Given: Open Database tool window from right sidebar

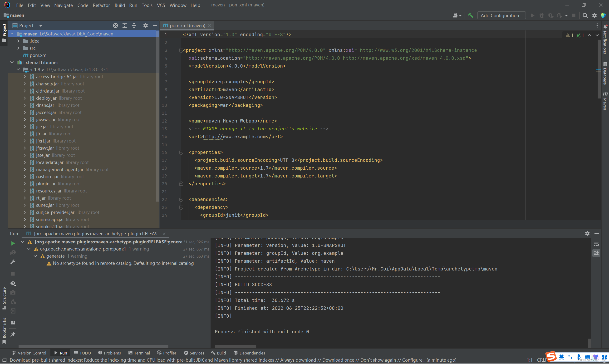Looking at the screenshot, I should pyautogui.click(x=605, y=73).
